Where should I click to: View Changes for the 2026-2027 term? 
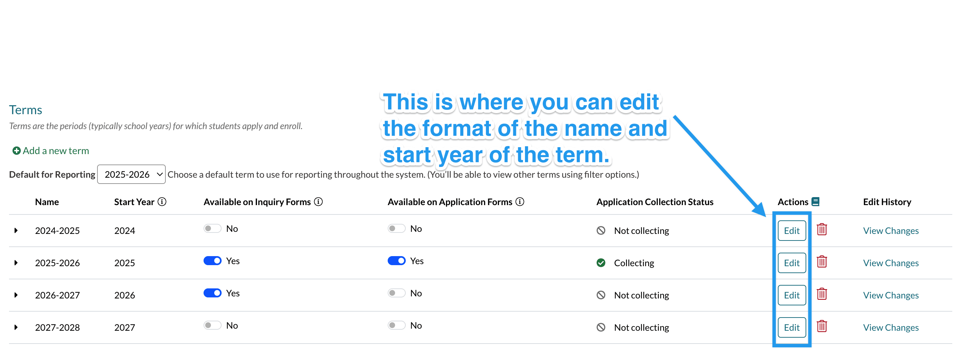891,295
